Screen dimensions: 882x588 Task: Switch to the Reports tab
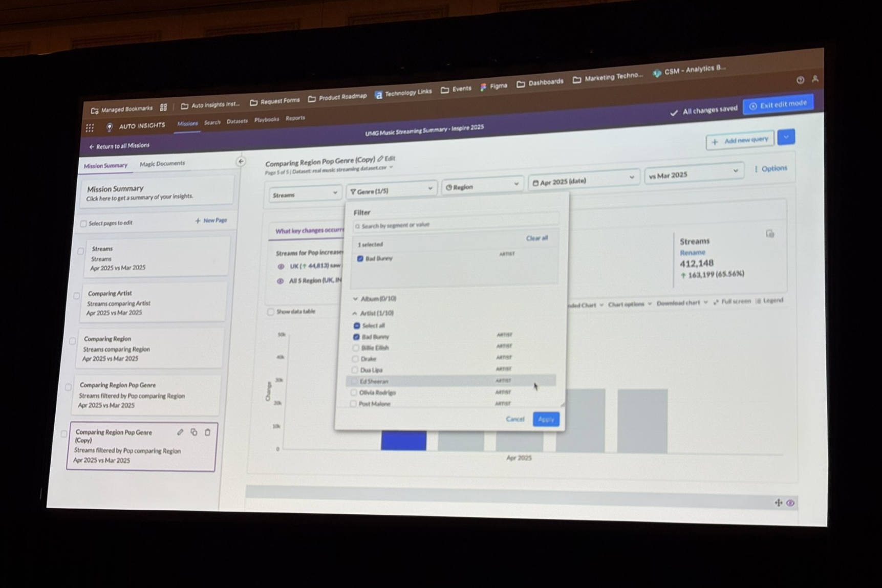[x=295, y=118]
